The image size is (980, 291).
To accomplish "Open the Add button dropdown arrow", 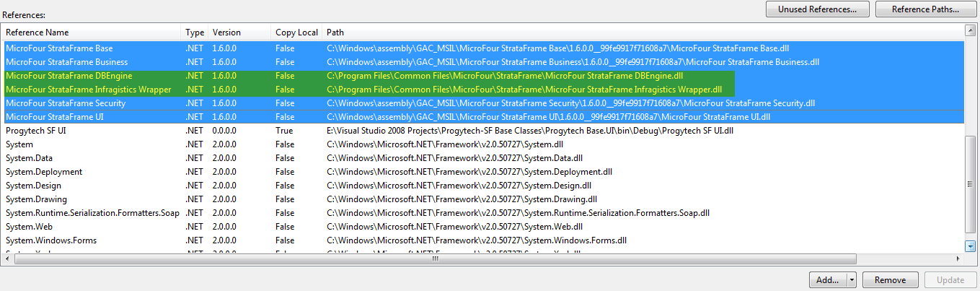I will tap(852, 280).
